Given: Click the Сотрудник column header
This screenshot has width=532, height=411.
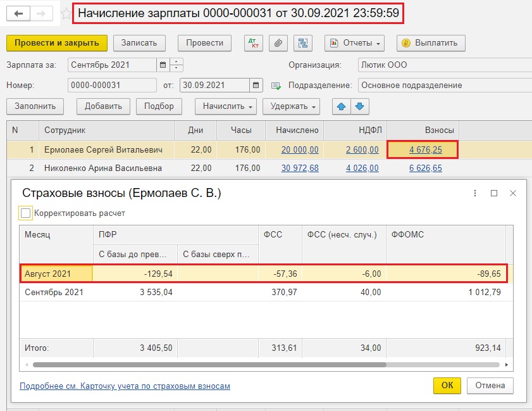Looking at the screenshot, I should point(106,130).
